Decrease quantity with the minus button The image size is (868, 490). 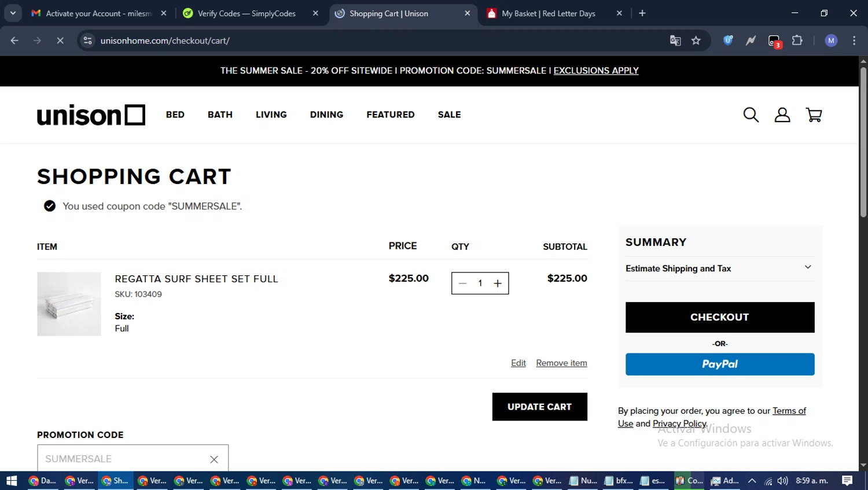[x=462, y=283]
